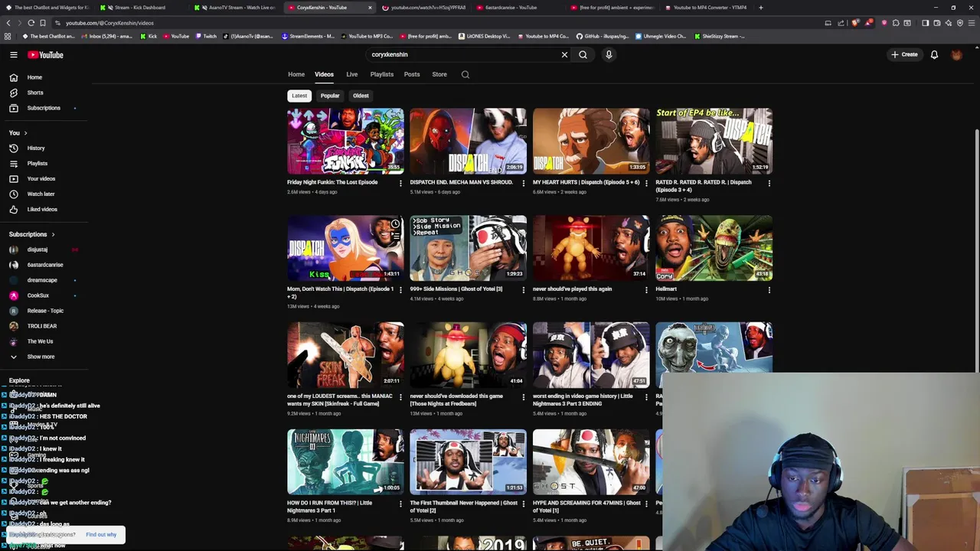Open HOW DO I RUN FROM THIS video title
The height and width of the screenshot is (551, 980).
(x=329, y=507)
